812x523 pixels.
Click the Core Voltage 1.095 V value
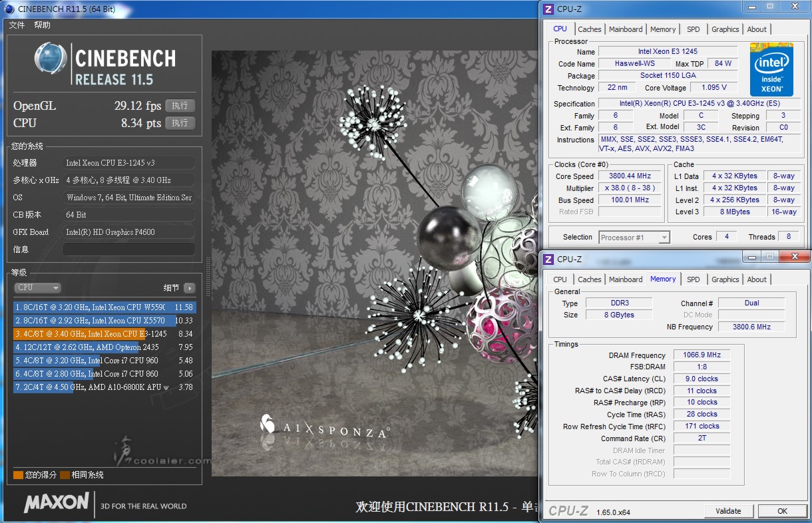pos(713,87)
